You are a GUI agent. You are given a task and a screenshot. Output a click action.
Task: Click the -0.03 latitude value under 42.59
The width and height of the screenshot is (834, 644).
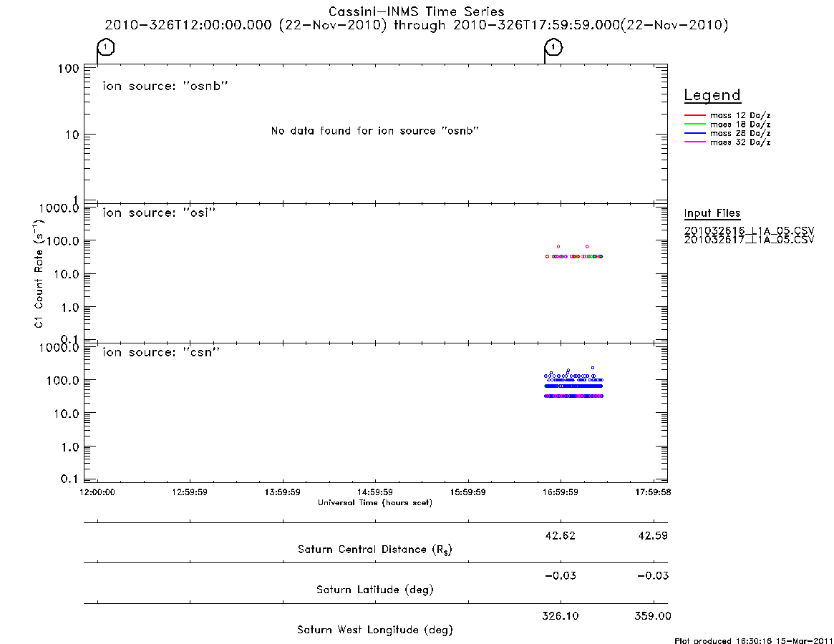(x=653, y=575)
